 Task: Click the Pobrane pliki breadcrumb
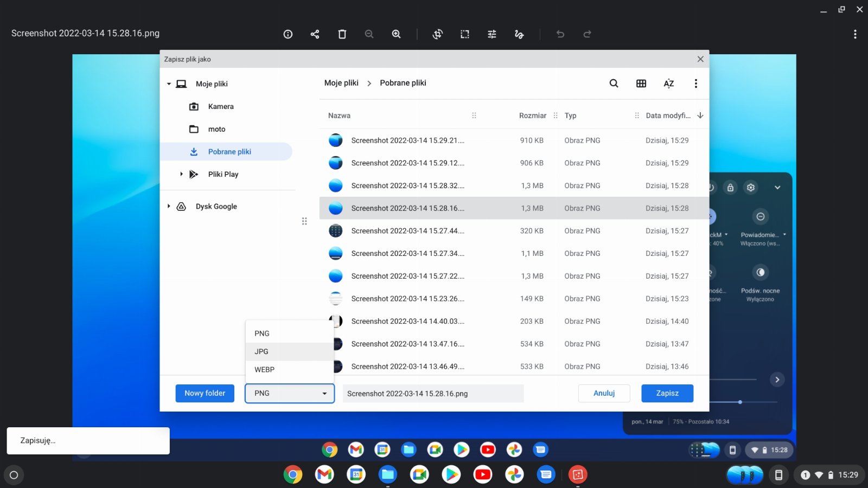tap(403, 83)
